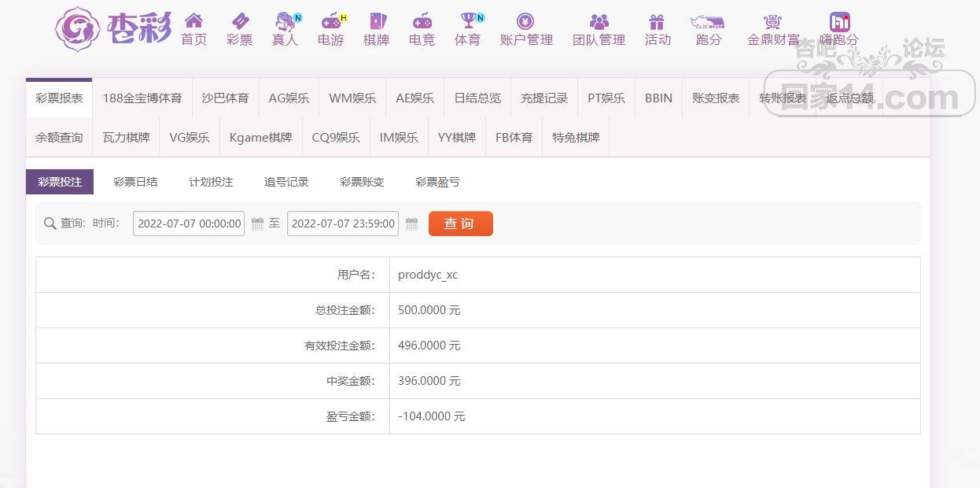Click the 杏彩 site logo
The height and width of the screenshot is (488, 980).
click(x=113, y=28)
